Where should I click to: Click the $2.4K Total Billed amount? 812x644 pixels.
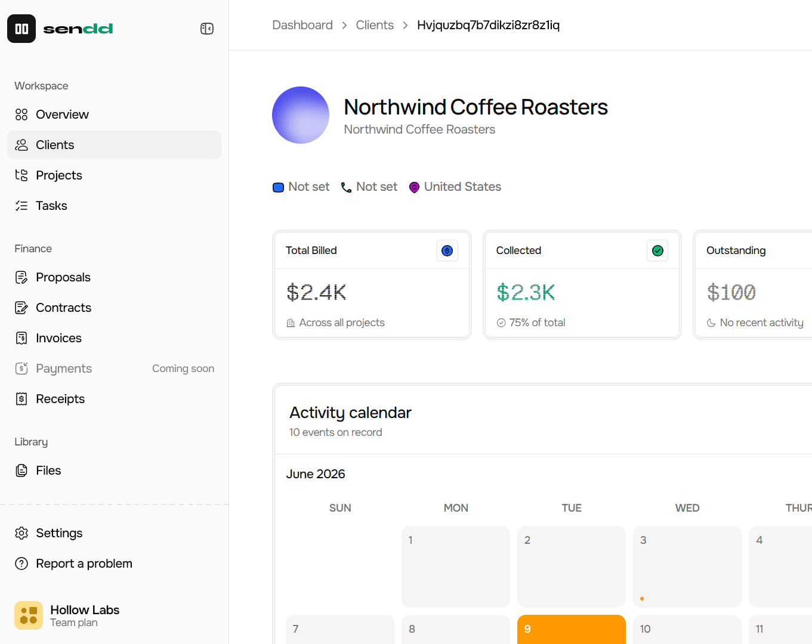point(316,293)
